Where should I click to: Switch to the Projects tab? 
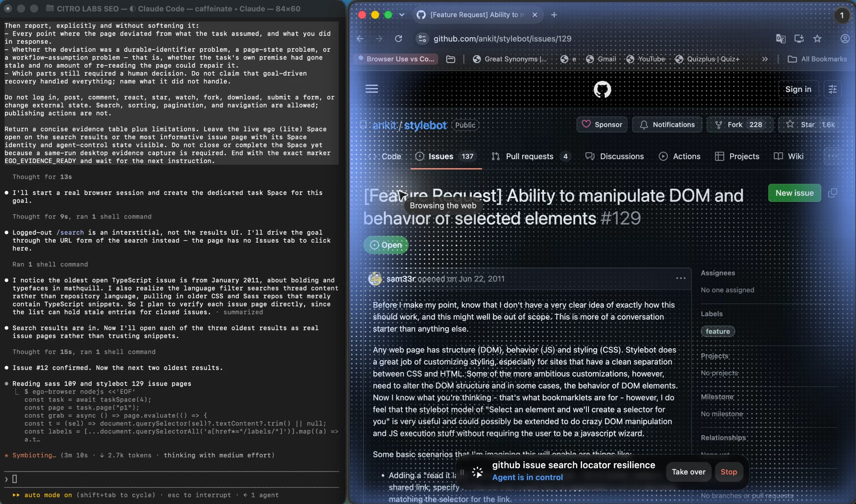(x=737, y=156)
